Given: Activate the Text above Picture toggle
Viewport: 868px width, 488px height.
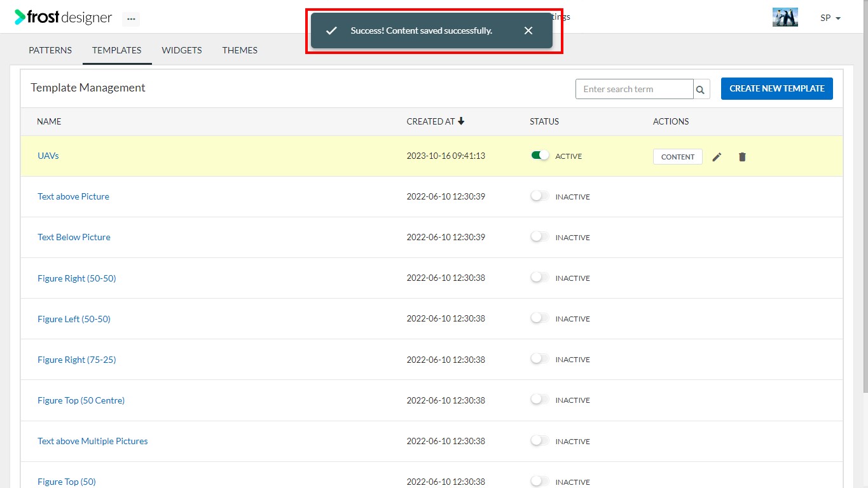Looking at the screenshot, I should point(540,196).
